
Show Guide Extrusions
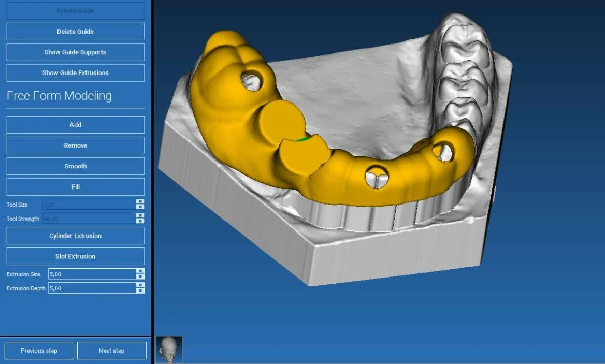pyautogui.click(x=76, y=73)
